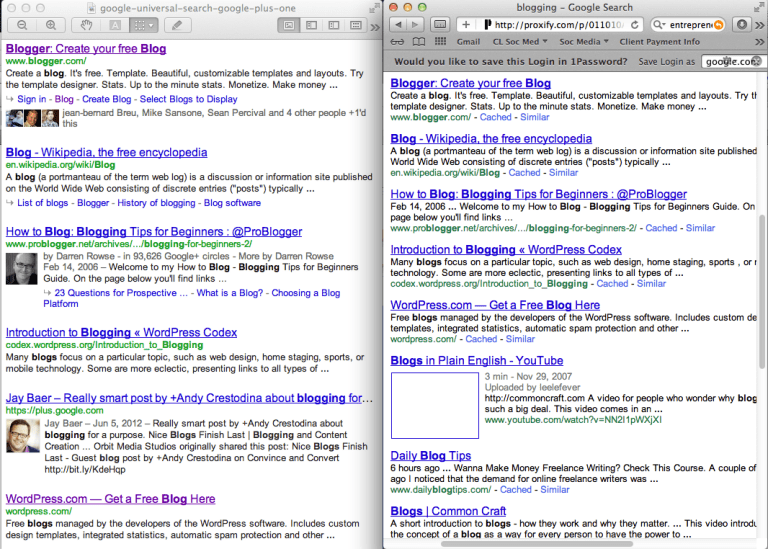Open Similar link for en.wikipedia.org result
This screenshot has width=768, height=549.
[x=563, y=173]
